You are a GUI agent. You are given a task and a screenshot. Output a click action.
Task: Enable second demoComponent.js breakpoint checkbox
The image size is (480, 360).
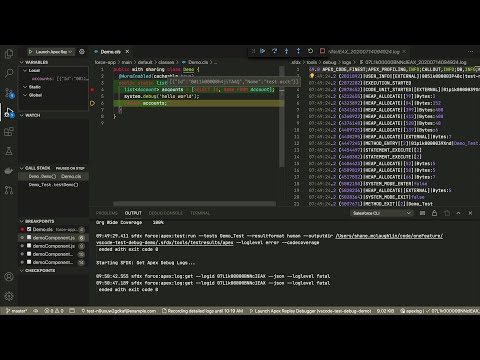point(29,246)
